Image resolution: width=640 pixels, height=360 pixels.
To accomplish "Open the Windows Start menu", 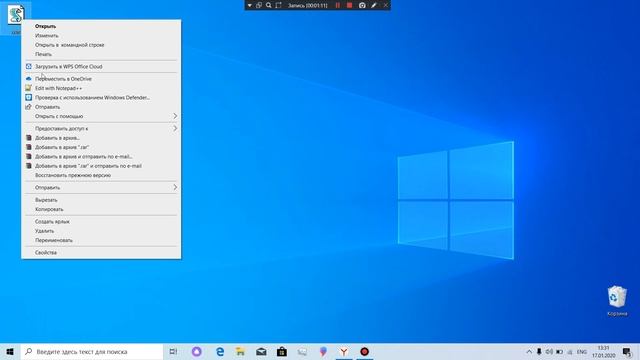I will tap(10, 351).
